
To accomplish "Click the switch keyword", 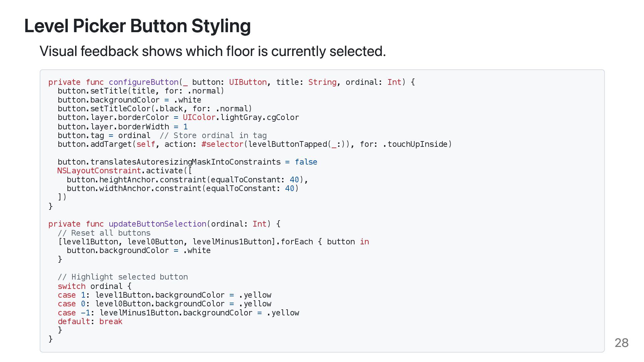I will coord(71,286).
